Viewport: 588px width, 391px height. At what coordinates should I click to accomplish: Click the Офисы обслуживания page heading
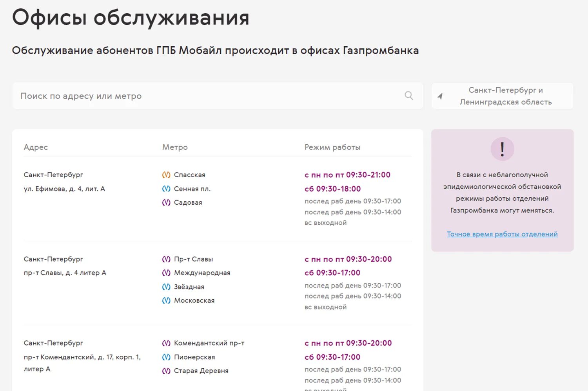[131, 18]
